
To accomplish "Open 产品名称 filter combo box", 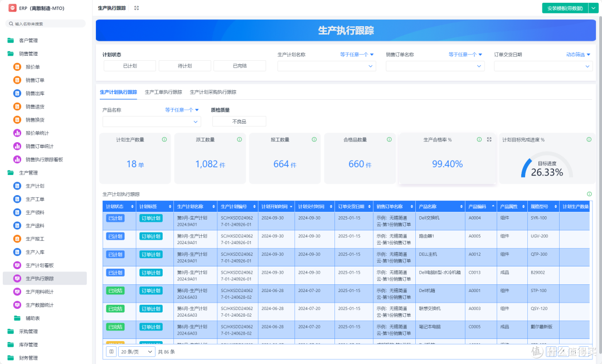I will pos(152,122).
